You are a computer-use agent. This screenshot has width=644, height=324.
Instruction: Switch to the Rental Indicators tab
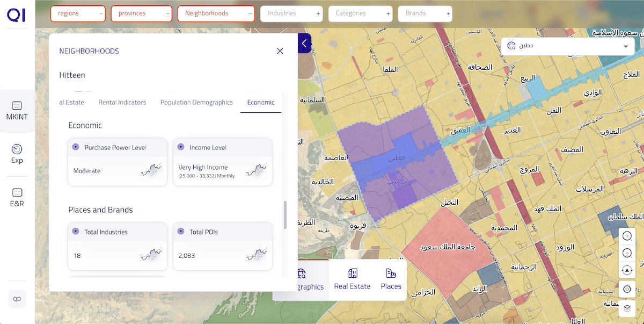122,102
